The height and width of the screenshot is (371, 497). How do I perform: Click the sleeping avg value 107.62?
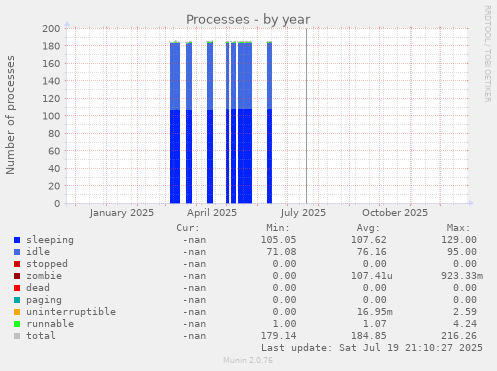pyautogui.click(x=369, y=240)
